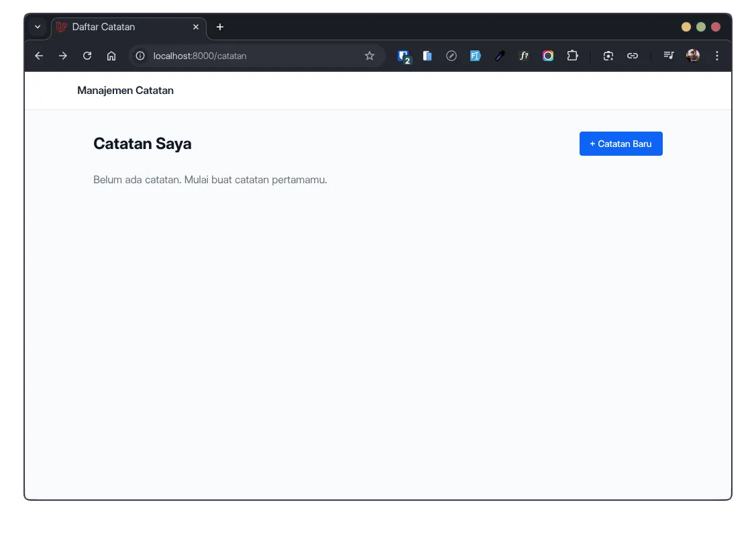Open the WhatFont identifier extension
756x535 pixels.
475,56
